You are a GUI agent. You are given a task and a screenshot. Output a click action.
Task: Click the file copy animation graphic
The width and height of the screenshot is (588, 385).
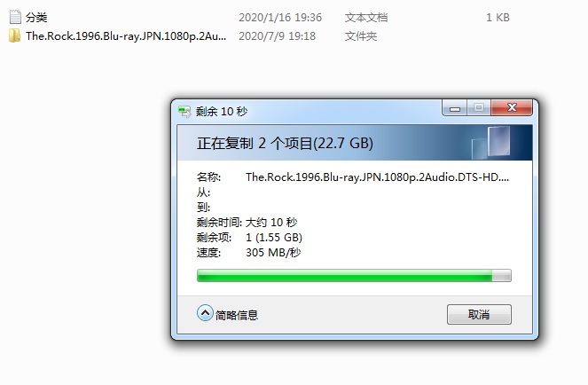(x=490, y=143)
